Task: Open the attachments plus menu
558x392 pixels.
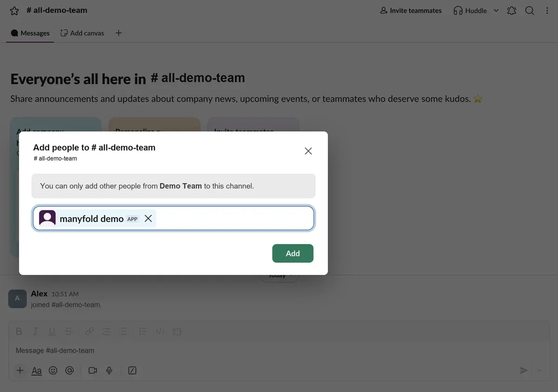Action: tap(20, 370)
